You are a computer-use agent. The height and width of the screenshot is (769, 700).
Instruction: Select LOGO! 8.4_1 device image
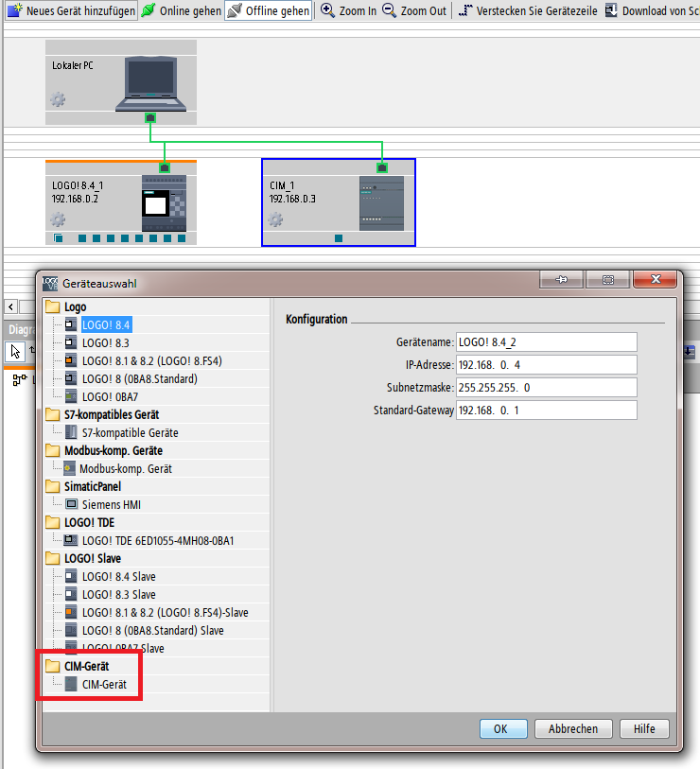click(164, 203)
